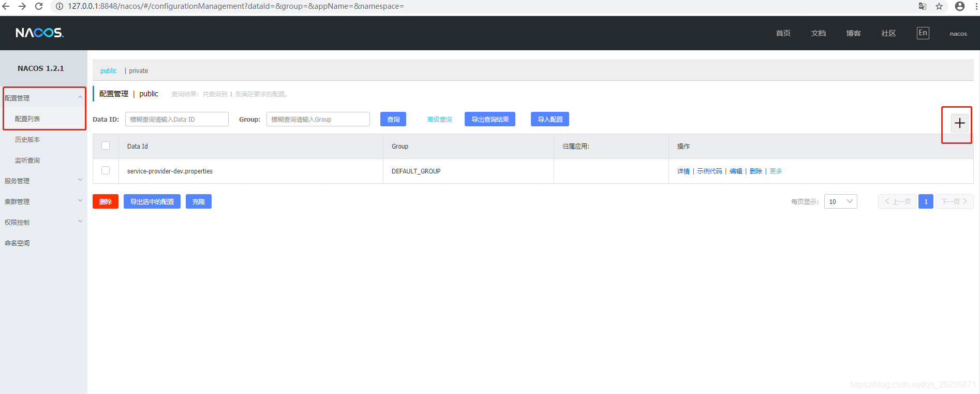Image resolution: width=980 pixels, height=394 pixels.
Task: Check the service-provider-dev.properties row checkbox
Action: point(106,171)
